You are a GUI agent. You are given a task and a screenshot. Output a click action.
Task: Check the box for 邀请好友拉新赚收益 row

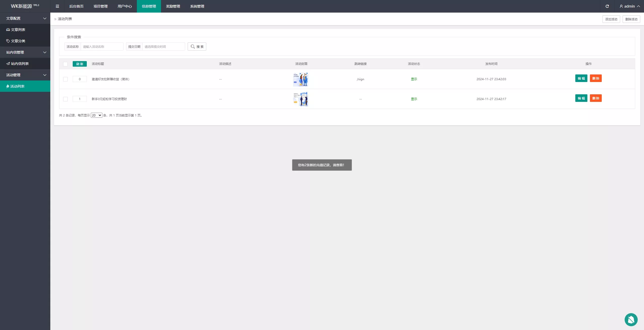click(x=65, y=79)
